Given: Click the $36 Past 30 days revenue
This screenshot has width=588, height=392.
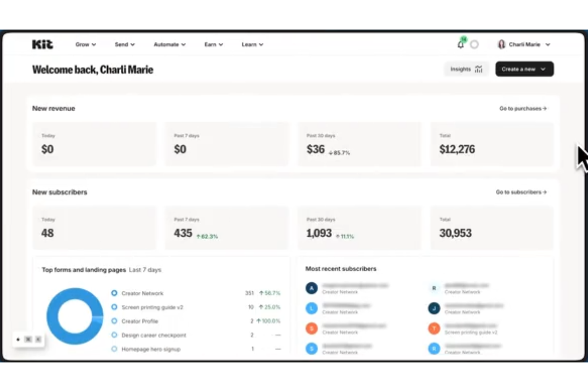Looking at the screenshot, I should pos(315,149).
